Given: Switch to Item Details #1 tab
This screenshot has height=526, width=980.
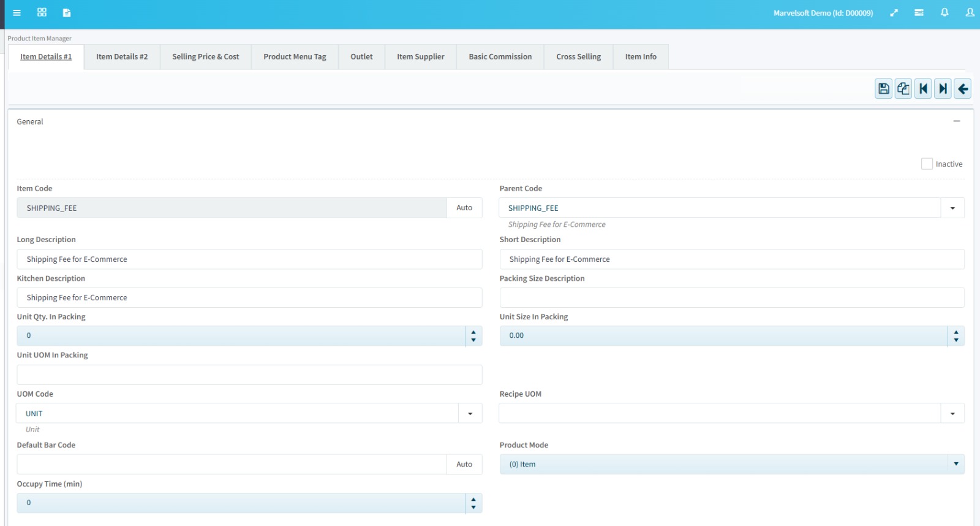Looking at the screenshot, I should (x=46, y=56).
